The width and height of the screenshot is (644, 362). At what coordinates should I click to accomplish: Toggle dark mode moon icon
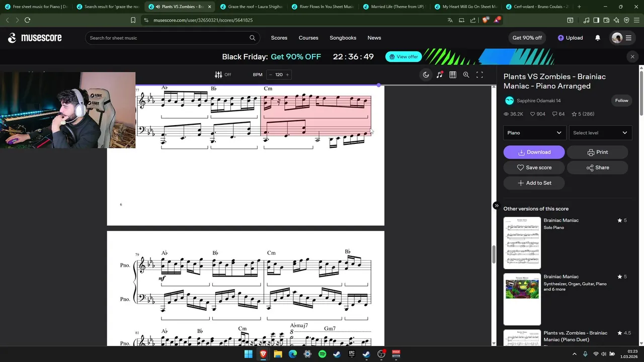[x=426, y=74]
